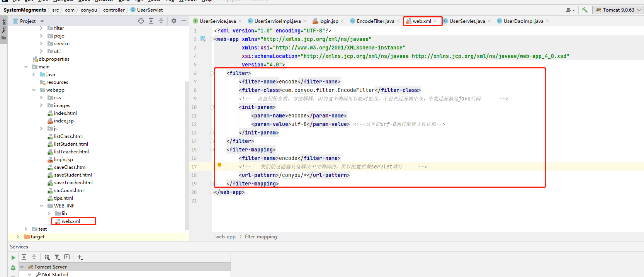Close the UserDaoImpl.java tab
Viewport: 644px width, 277px height.
(547, 21)
